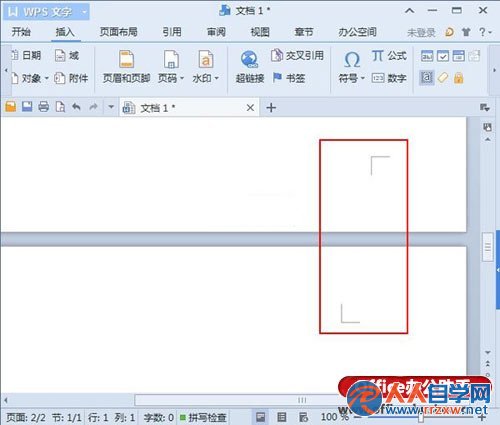
Task: Click the Not Logged In link
Action: pos(421,32)
